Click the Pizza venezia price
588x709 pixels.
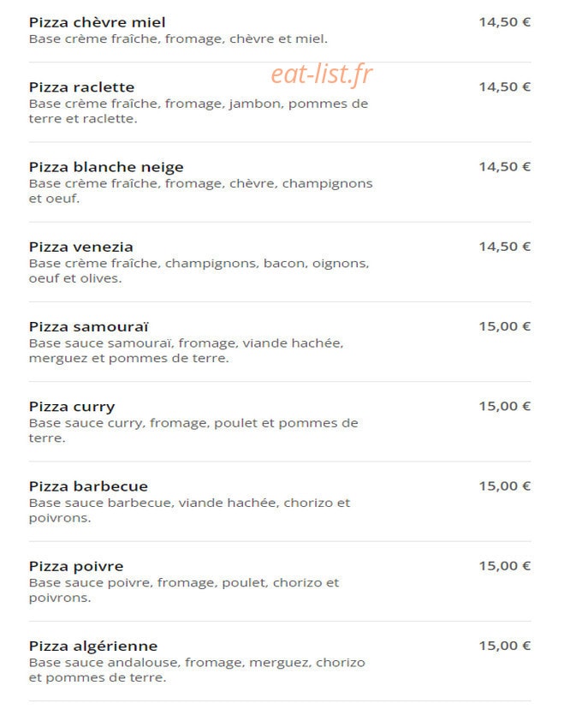coord(505,247)
